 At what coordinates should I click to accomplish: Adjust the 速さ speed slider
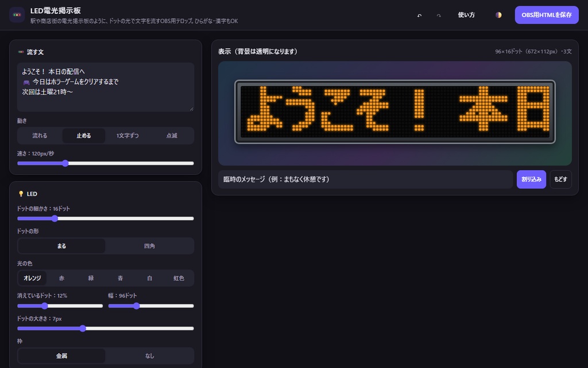[x=106, y=163]
